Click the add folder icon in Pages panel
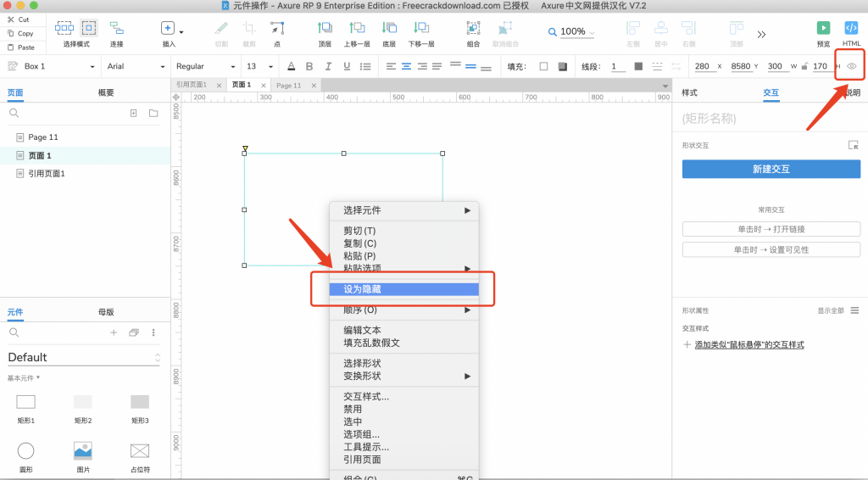The image size is (868, 480). 153,113
